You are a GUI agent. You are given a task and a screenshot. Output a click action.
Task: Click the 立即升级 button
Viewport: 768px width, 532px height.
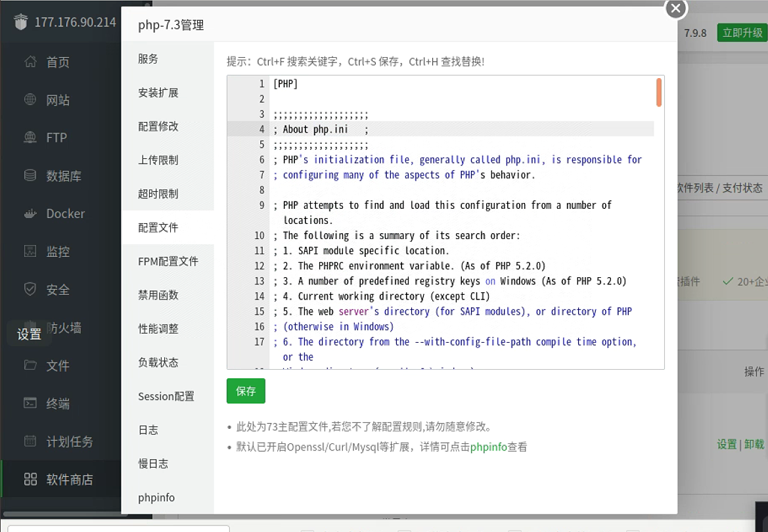coord(742,33)
